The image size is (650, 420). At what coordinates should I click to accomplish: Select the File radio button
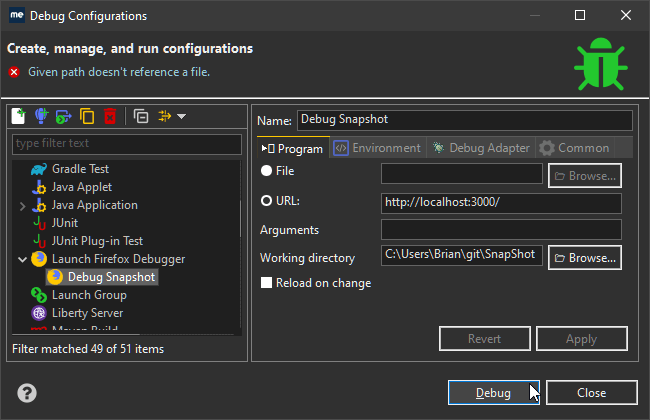pyautogui.click(x=267, y=171)
